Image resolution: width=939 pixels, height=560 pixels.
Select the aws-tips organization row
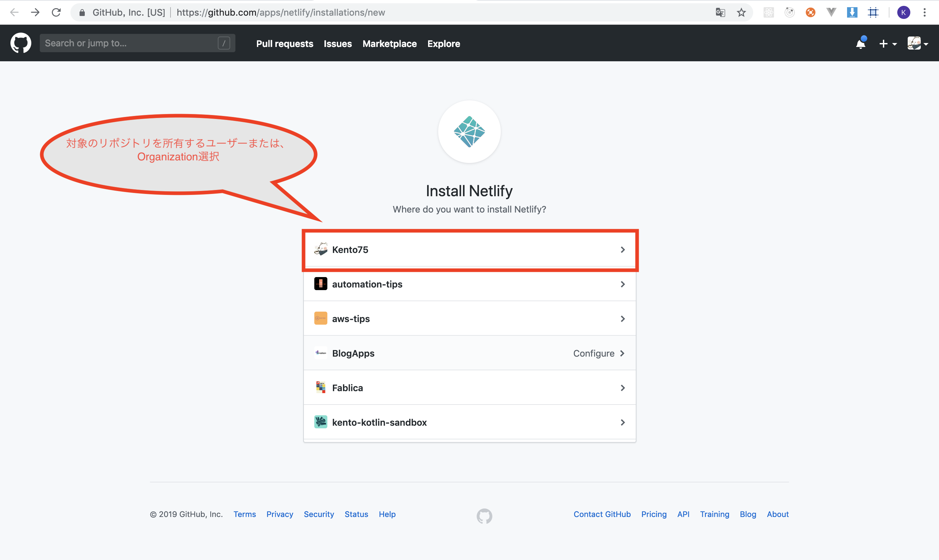click(469, 319)
